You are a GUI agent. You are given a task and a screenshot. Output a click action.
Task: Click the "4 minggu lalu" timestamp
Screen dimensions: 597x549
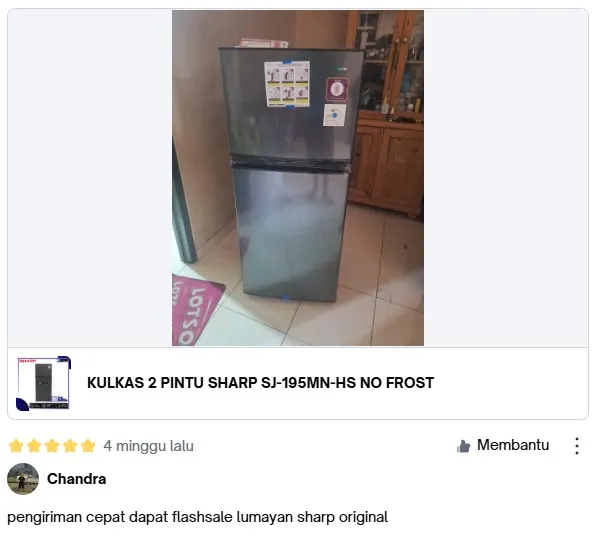coord(148,446)
